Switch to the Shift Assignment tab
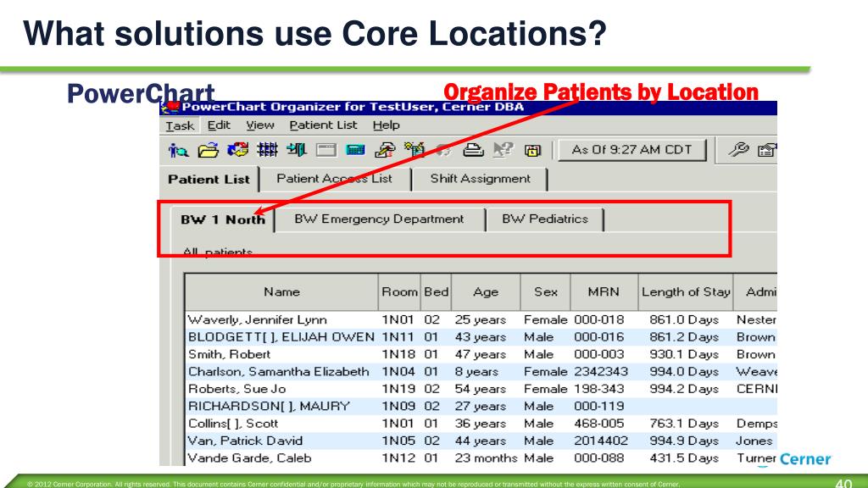Image resolution: width=868 pixels, height=488 pixels. pyautogui.click(x=481, y=179)
